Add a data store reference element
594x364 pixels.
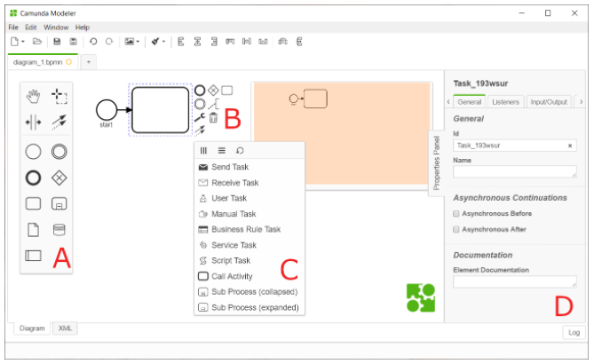tap(59, 230)
